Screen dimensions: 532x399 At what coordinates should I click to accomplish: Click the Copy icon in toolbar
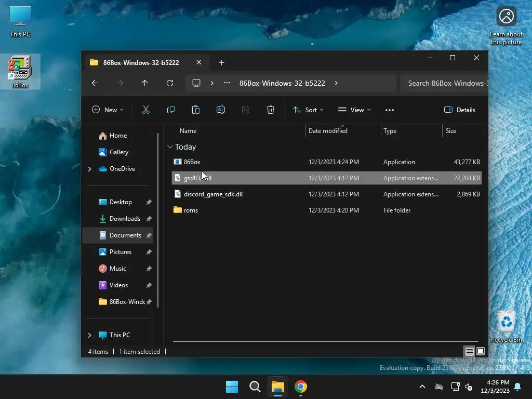(x=170, y=110)
